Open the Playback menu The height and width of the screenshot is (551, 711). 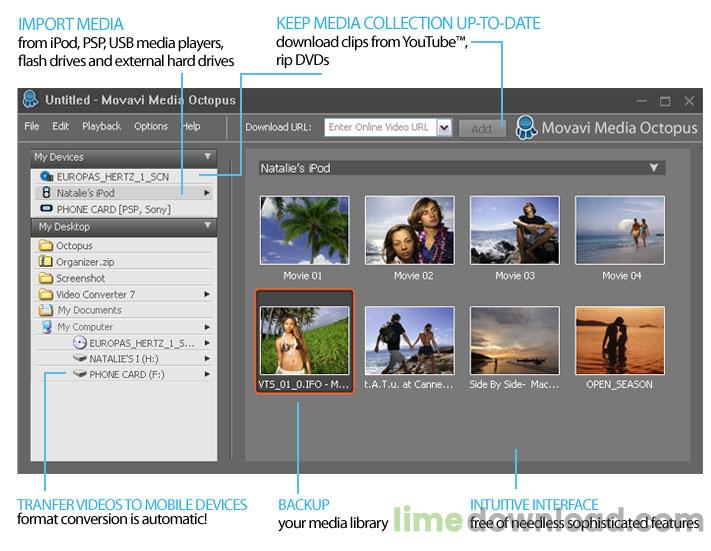[101, 127]
